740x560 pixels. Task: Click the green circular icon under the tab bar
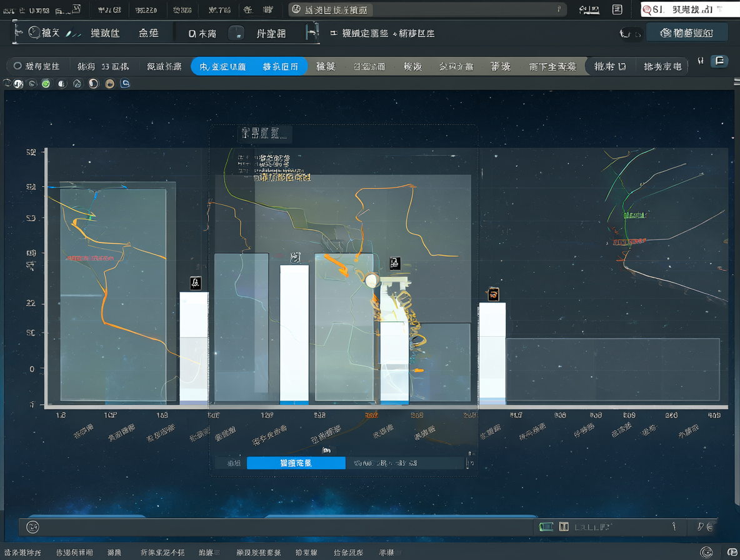point(46,84)
